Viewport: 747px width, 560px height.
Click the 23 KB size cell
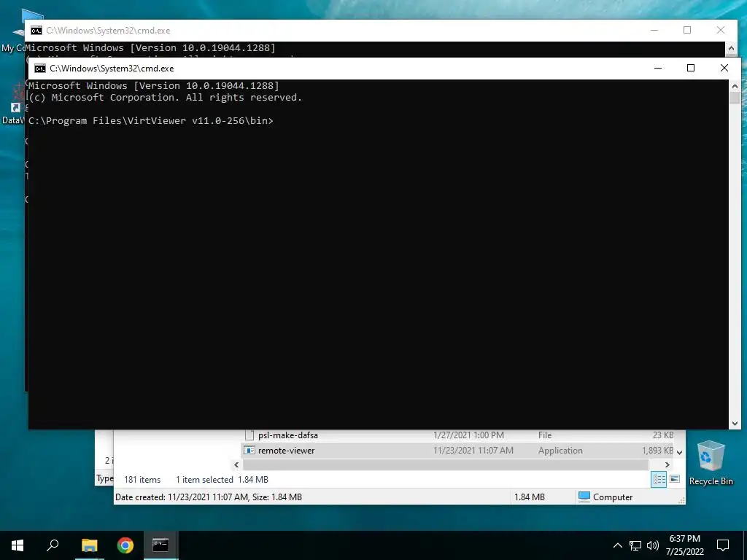(x=663, y=435)
